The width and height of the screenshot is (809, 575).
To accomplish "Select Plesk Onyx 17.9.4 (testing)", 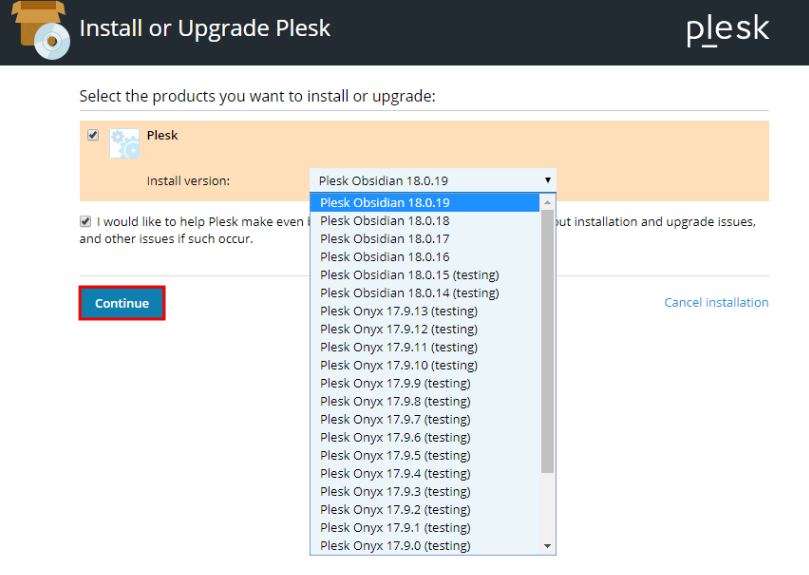I will pos(425,473).
